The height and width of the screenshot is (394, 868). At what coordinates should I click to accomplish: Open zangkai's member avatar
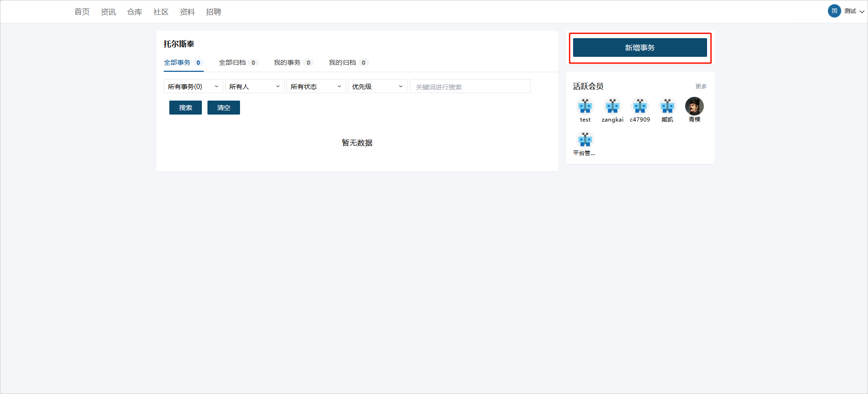tap(612, 107)
